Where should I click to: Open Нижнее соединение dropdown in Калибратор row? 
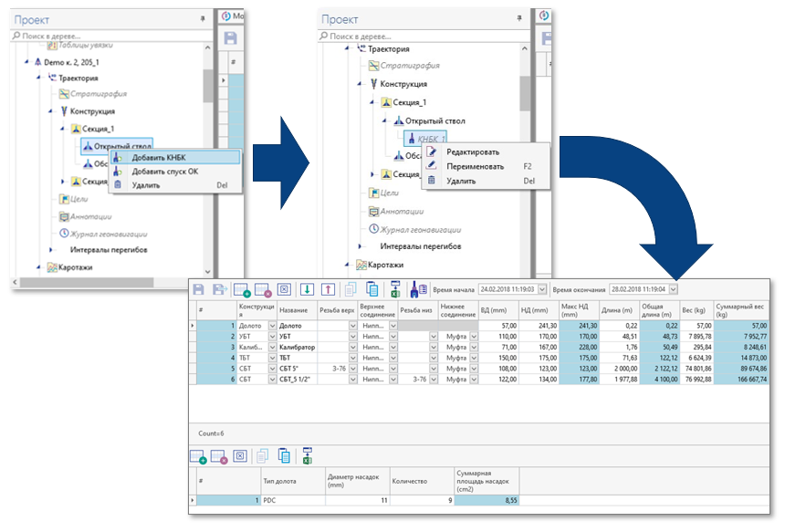474,347
